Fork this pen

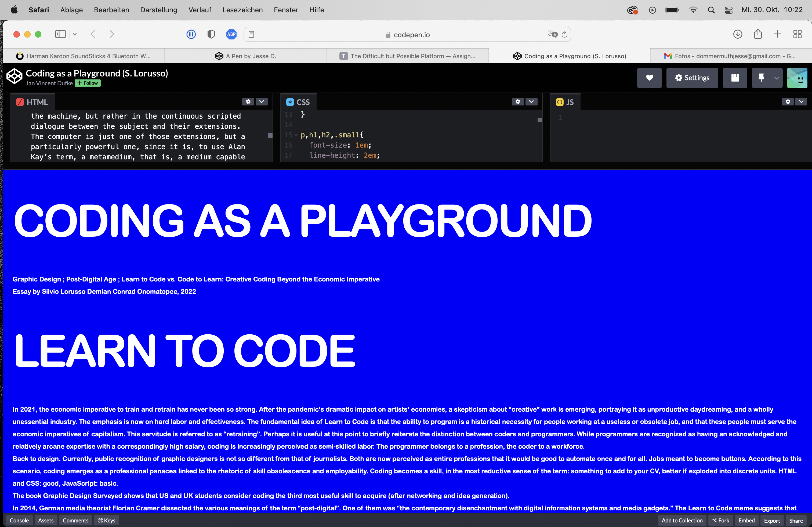coord(720,521)
